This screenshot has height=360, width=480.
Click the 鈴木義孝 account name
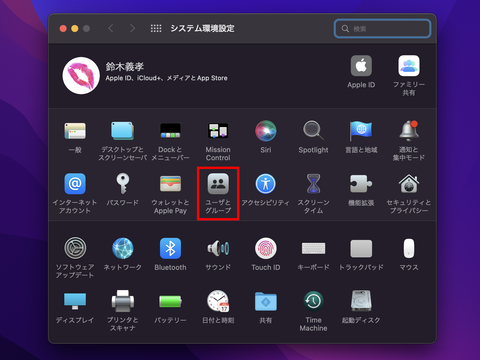click(125, 66)
